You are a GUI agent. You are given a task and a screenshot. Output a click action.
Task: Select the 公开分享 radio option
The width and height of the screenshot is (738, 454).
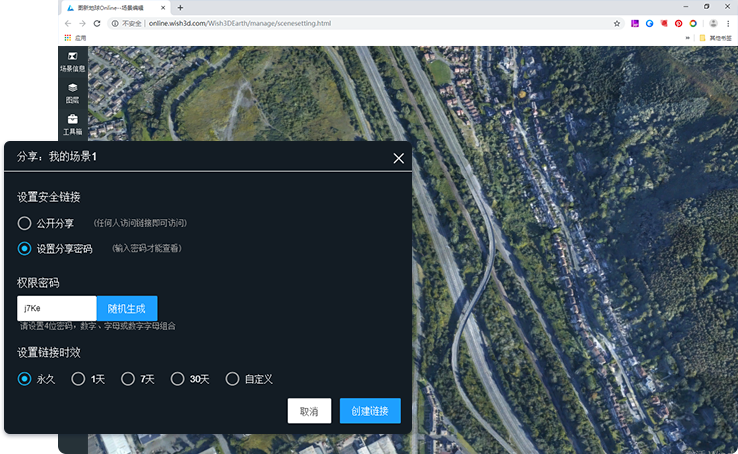click(x=25, y=223)
